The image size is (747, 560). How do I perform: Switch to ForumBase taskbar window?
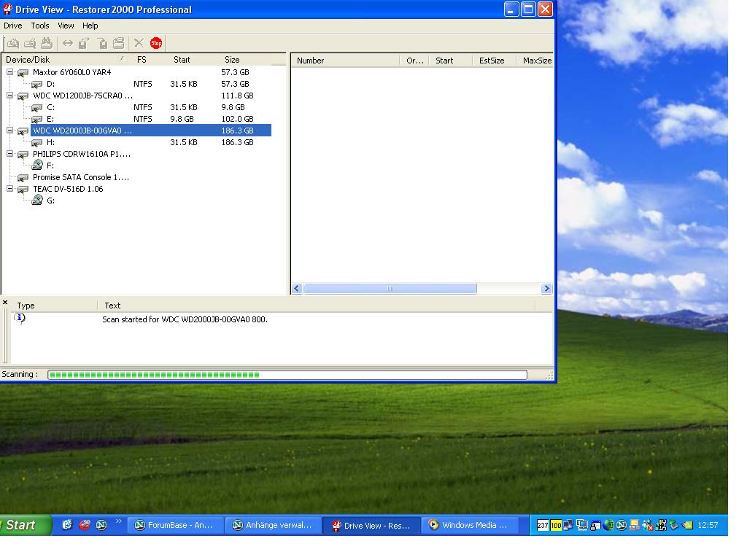[x=175, y=525]
